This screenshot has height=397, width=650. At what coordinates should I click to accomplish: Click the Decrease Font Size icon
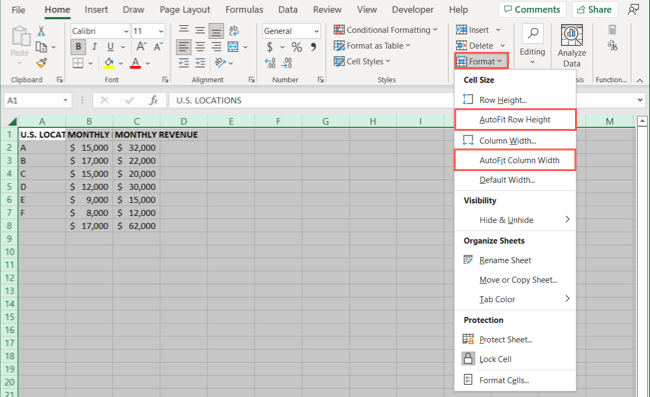158,47
